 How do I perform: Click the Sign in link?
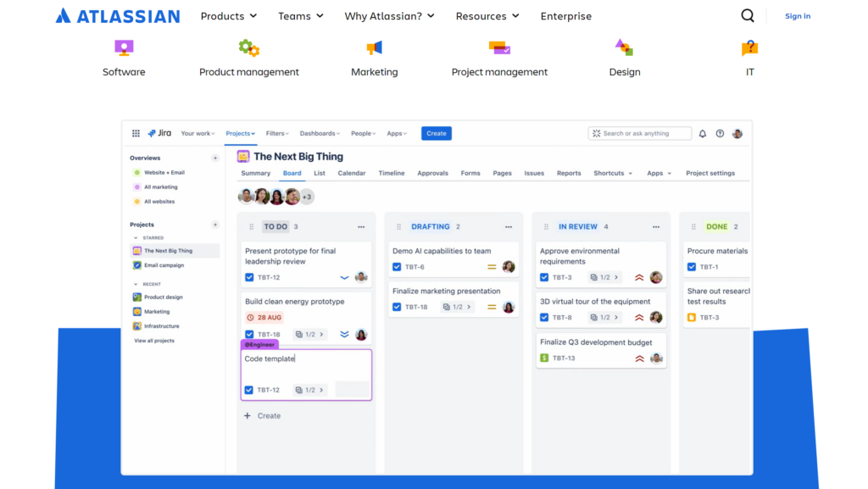tap(797, 16)
